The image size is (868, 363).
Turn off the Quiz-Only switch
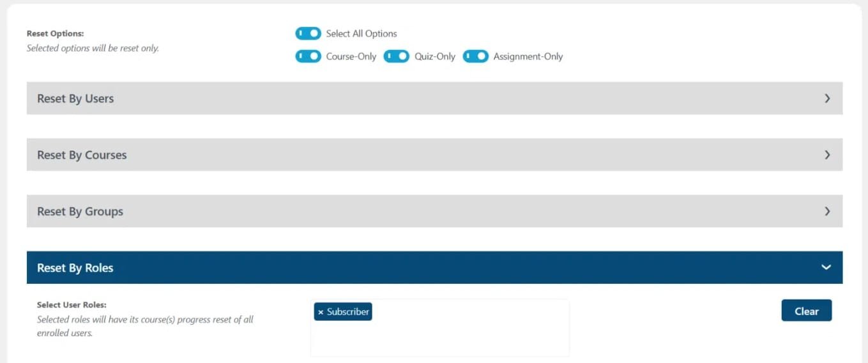[396, 56]
